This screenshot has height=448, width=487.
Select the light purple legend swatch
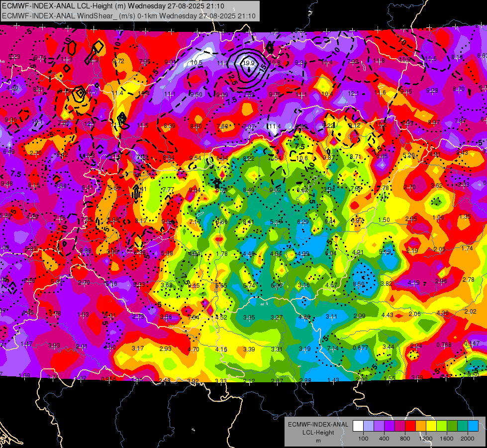point(379,426)
